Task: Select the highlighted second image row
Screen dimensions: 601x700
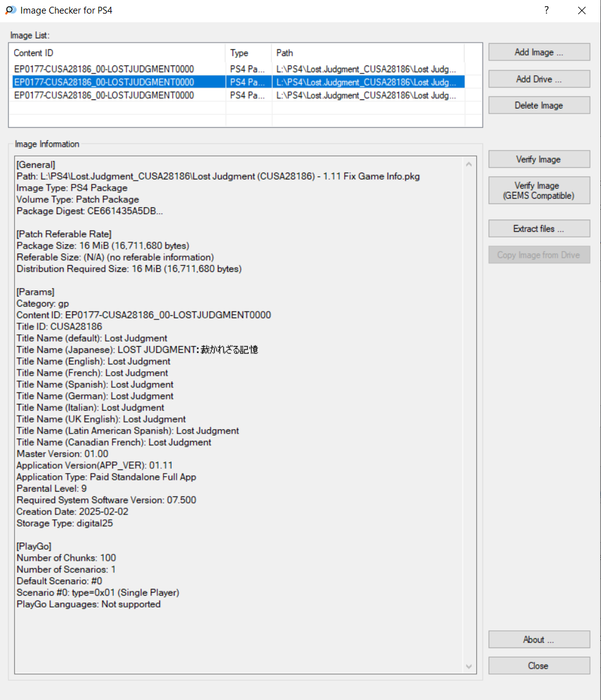Action: [238, 82]
